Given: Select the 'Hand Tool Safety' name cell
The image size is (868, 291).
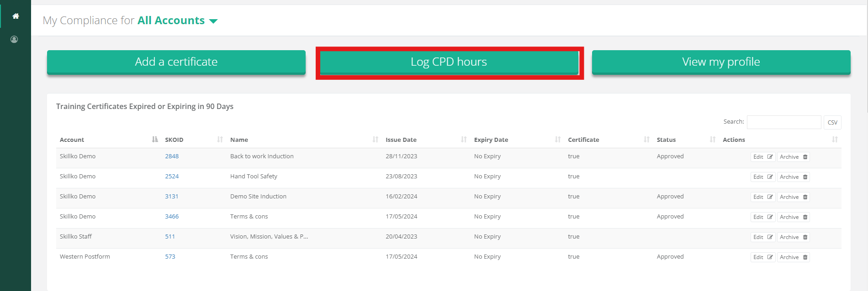Looking at the screenshot, I should 254,177.
